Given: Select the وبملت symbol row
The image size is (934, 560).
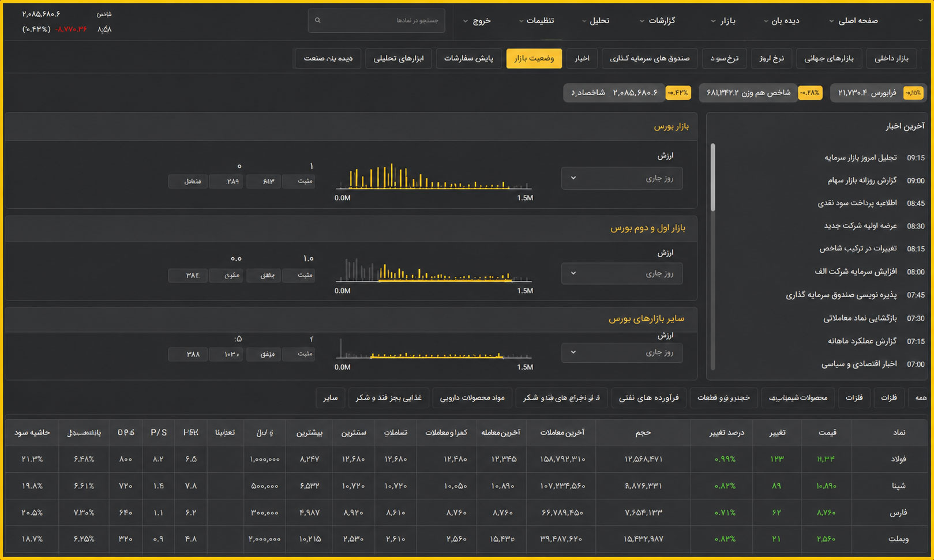Looking at the screenshot, I should click(x=467, y=539).
